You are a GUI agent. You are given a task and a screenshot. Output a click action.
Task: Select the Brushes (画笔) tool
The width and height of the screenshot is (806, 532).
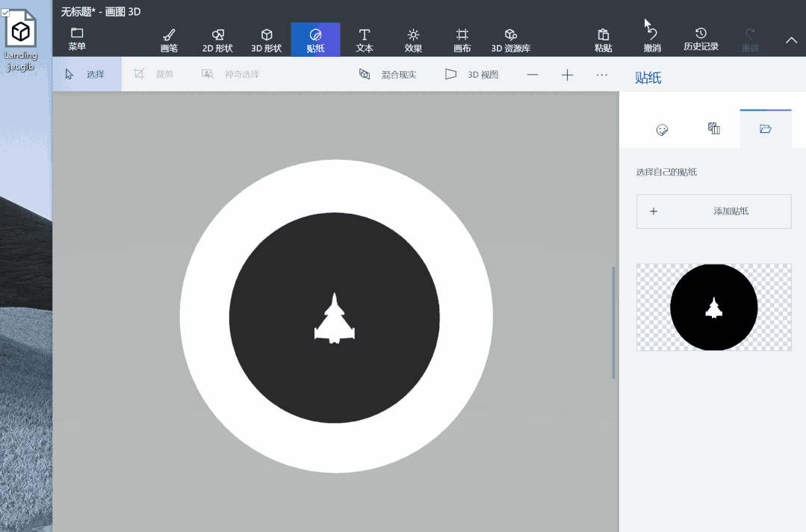click(169, 40)
